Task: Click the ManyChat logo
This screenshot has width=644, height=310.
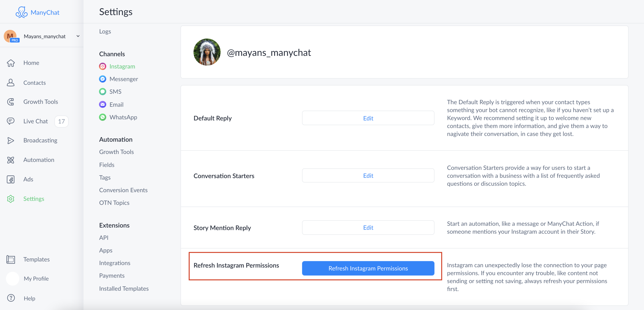Action: pos(37,12)
